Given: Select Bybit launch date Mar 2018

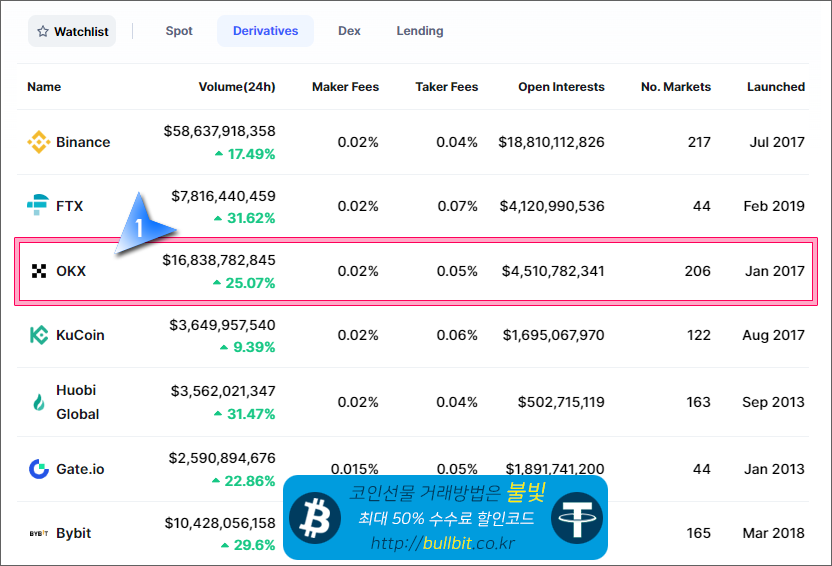Looking at the screenshot, I should click(x=774, y=533).
